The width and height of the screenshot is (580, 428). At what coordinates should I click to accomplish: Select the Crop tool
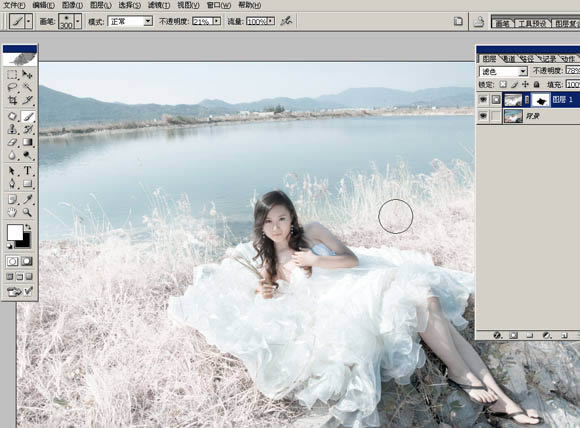pos(12,100)
